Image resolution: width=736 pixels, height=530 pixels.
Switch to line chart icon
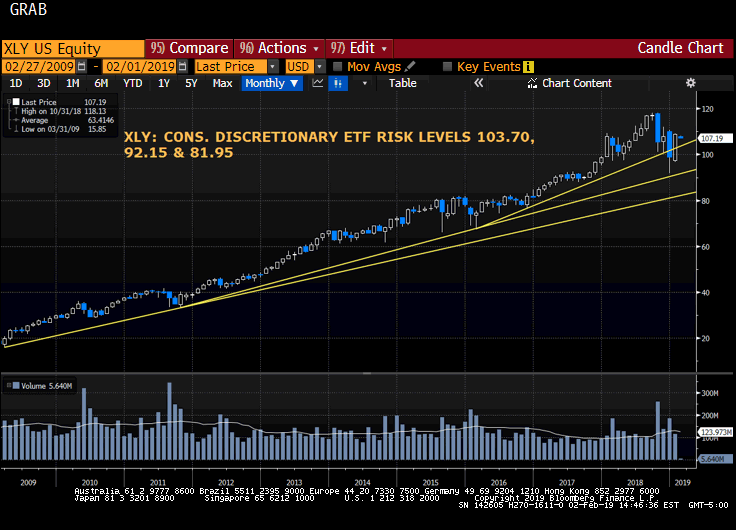click(x=318, y=83)
